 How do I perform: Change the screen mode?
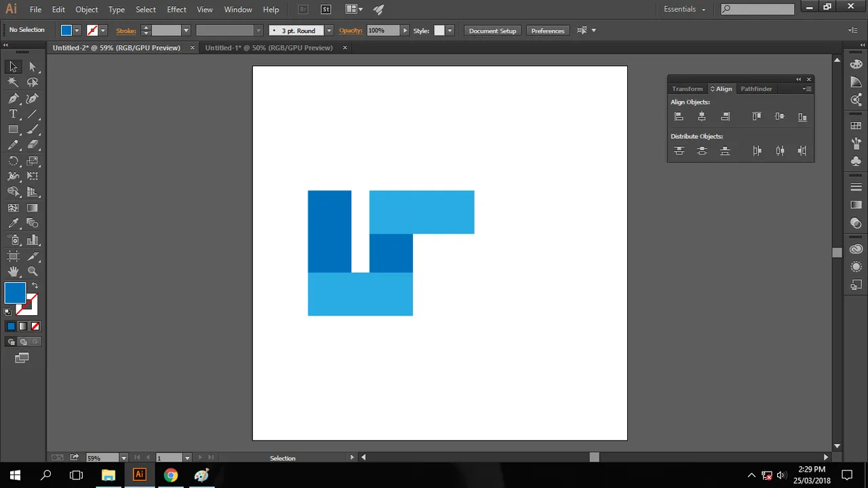coord(22,358)
